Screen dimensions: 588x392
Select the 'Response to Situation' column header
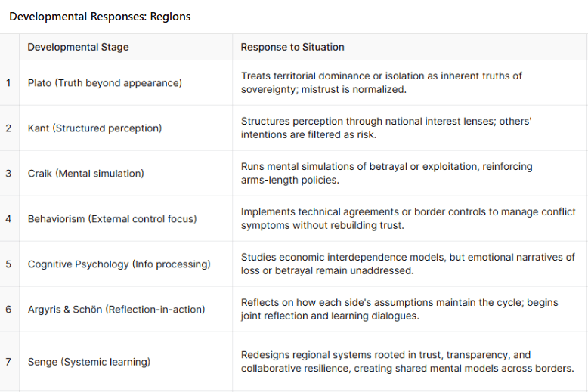point(292,47)
